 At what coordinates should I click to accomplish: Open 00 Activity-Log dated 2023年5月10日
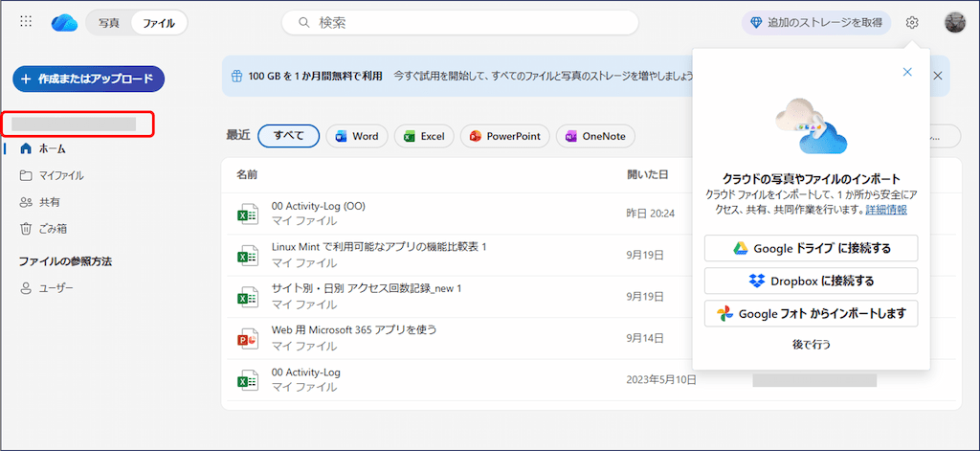pyautogui.click(x=305, y=372)
